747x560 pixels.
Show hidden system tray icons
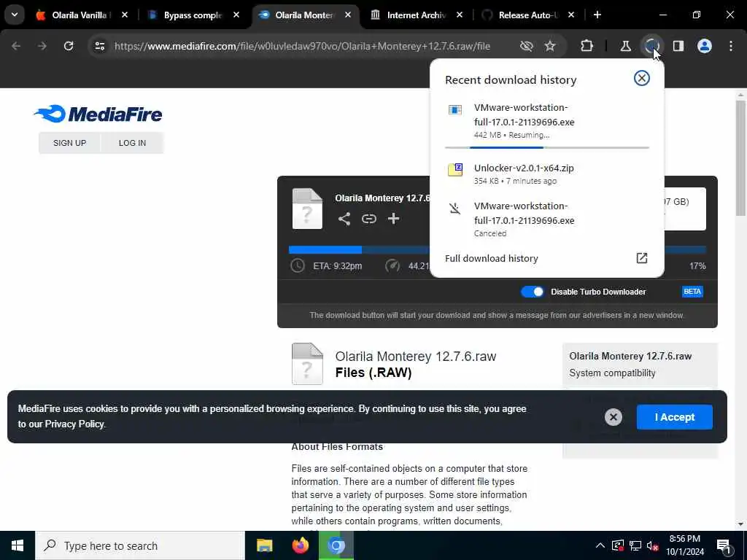coord(600,545)
